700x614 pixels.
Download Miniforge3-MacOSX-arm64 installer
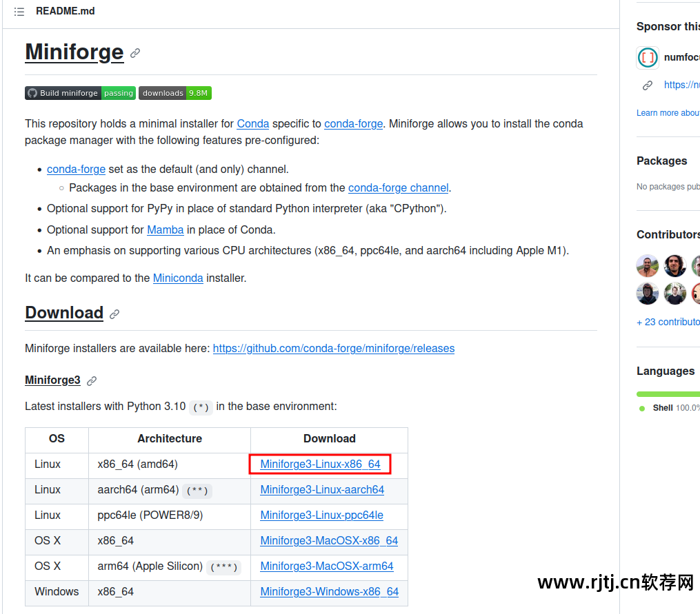tap(327, 566)
